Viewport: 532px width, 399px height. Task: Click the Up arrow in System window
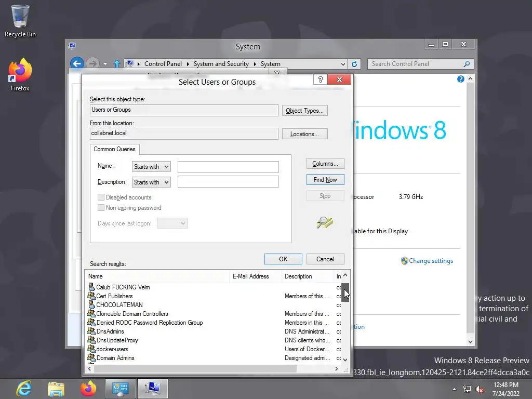pos(117,64)
